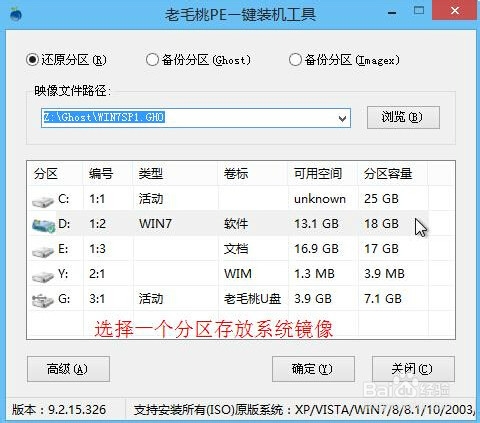This screenshot has width=480, height=423.
Task: Click the WIN7 type cell
Action: tap(155, 224)
